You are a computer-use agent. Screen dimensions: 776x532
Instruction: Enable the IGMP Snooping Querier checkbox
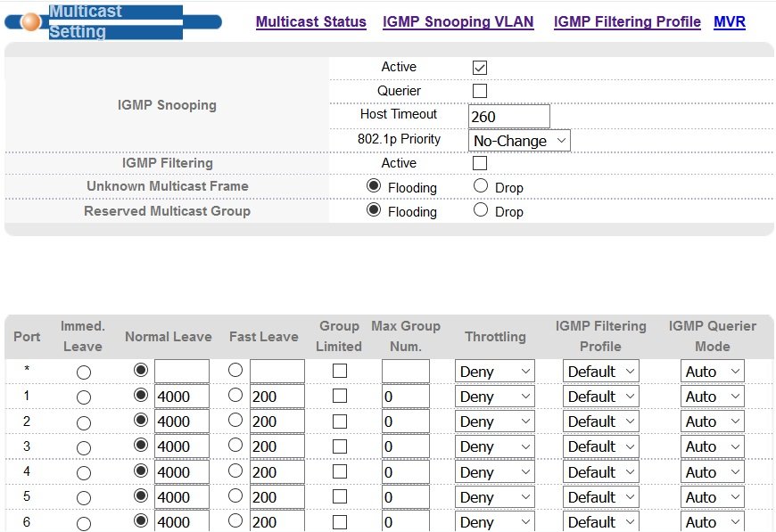coord(480,91)
